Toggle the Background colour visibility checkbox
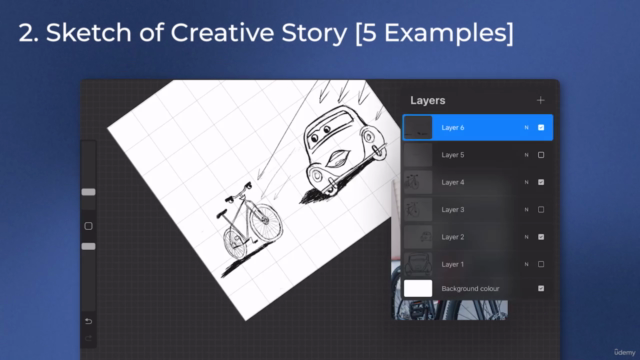This screenshot has height=360, width=640. tap(541, 288)
